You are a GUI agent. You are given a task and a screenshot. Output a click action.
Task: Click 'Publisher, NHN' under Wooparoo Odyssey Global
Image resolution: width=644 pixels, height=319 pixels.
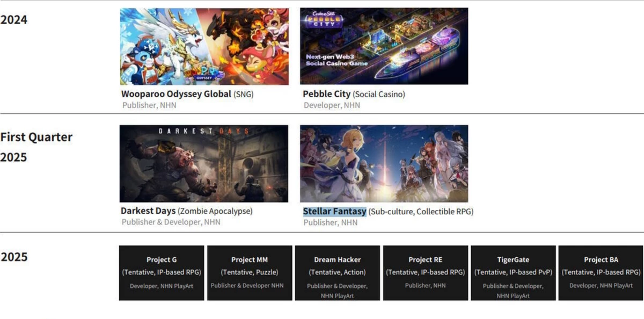[x=149, y=105]
